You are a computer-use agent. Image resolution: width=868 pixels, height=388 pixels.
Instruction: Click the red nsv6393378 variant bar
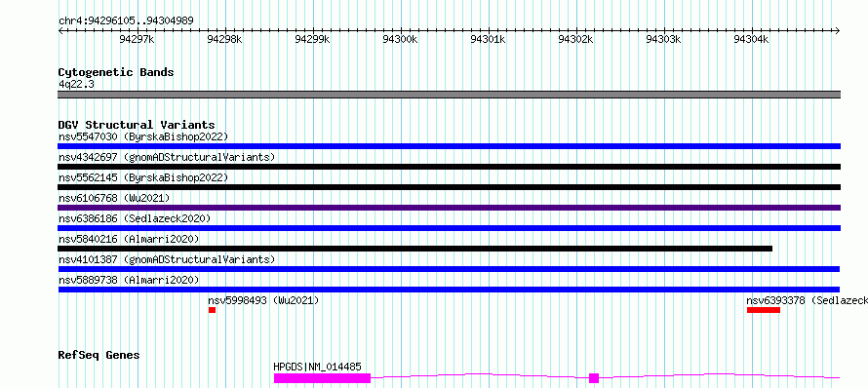coord(764,310)
